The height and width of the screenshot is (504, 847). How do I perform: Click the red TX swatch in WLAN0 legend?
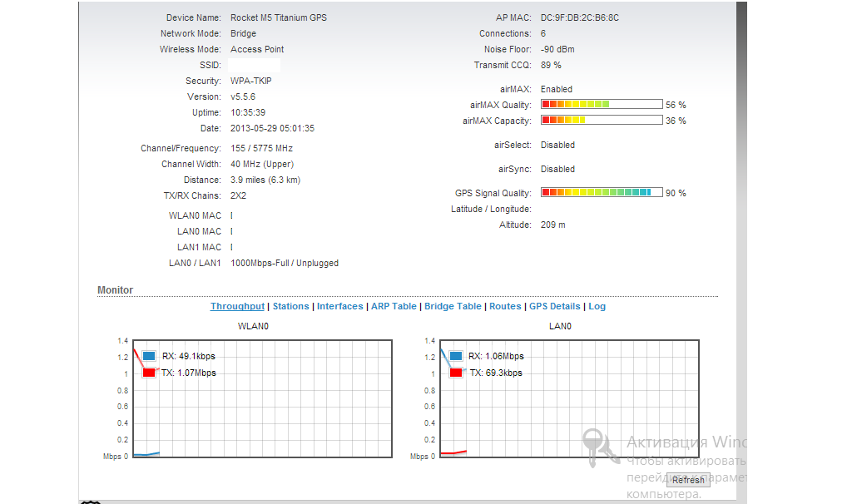[x=149, y=373]
